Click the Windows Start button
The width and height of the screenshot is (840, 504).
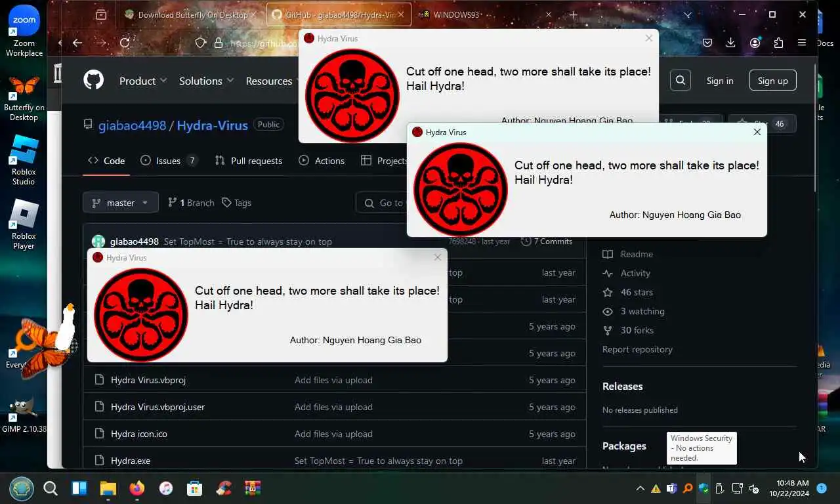tap(22, 488)
